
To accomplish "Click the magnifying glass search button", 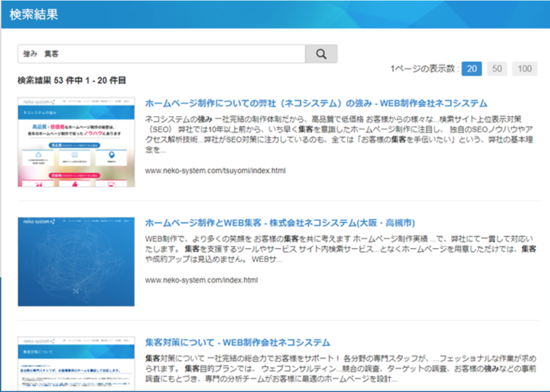I will tap(321, 54).
